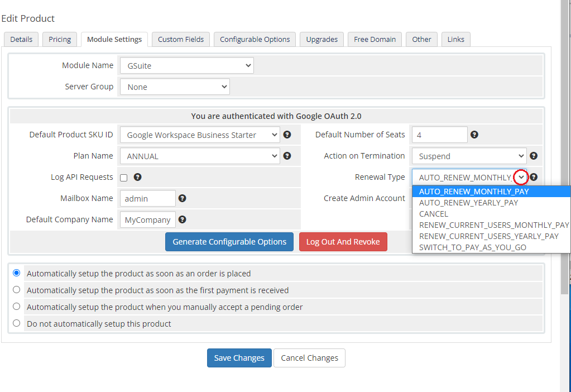Choose AUTO_RENEW_MONTHLY_PAY in the list
The width and height of the screenshot is (571, 392).
click(x=491, y=192)
